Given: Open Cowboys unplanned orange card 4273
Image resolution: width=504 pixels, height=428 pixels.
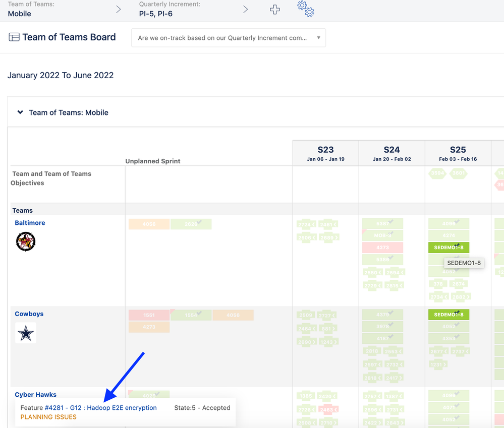Looking at the screenshot, I should click(x=149, y=327).
